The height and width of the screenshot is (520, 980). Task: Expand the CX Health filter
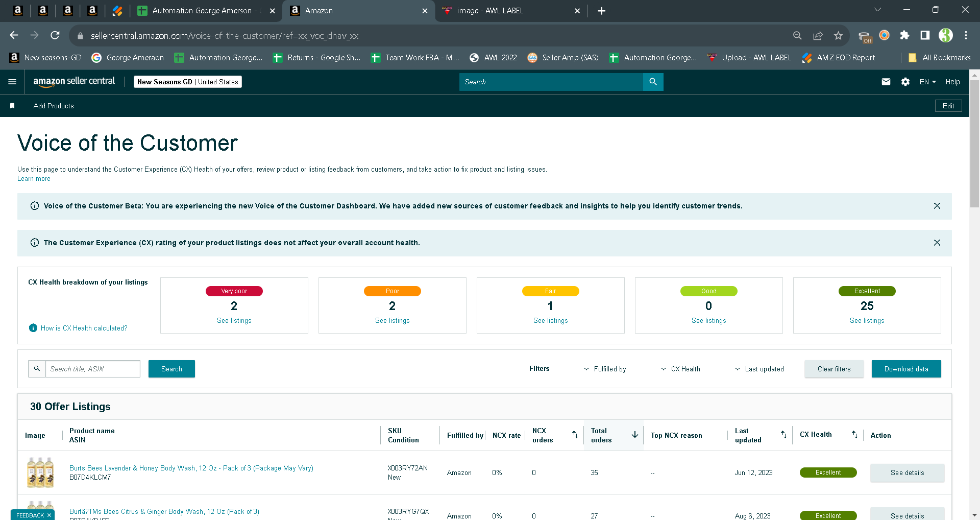[680, 369]
